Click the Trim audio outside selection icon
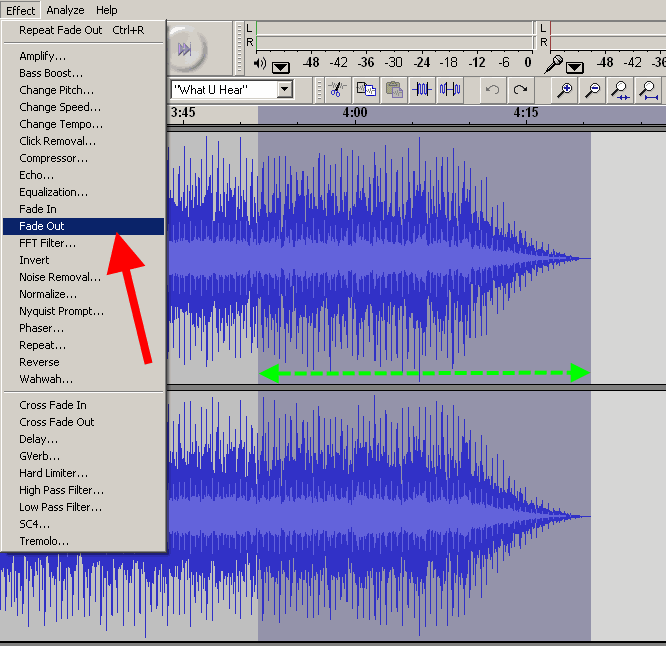This screenshot has height=646, width=666. [x=422, y=90]
